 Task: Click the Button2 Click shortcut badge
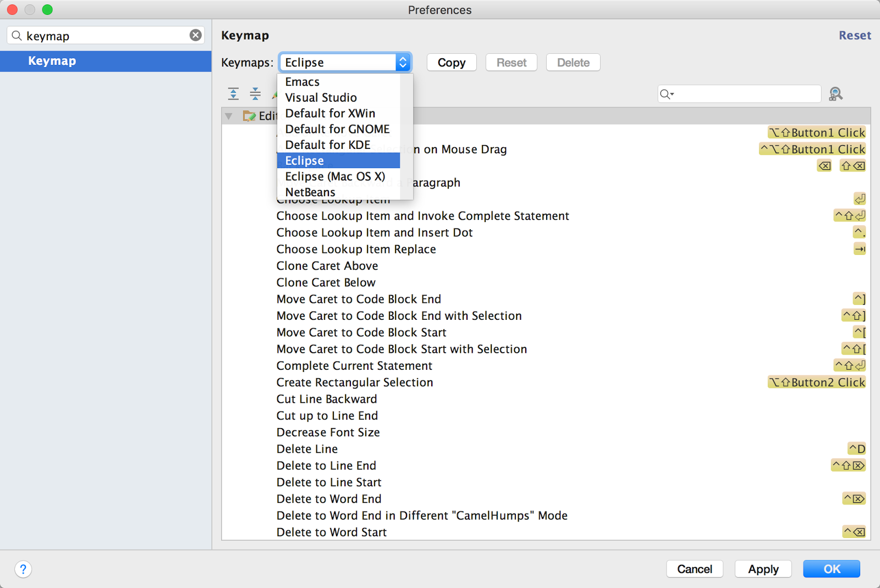817,382
